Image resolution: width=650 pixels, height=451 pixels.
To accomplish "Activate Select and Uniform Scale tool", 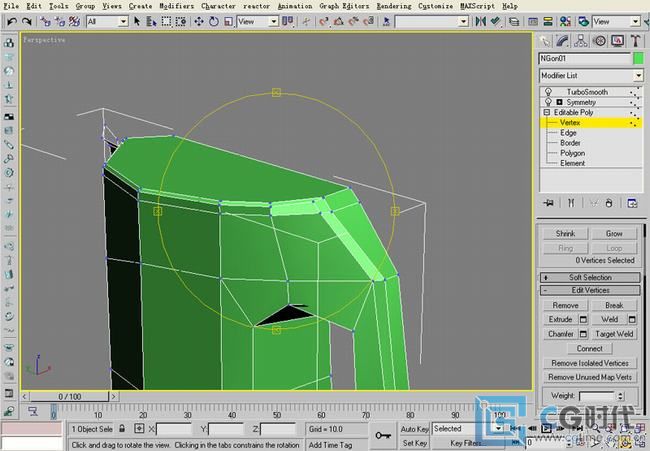I will coord(228,21).
